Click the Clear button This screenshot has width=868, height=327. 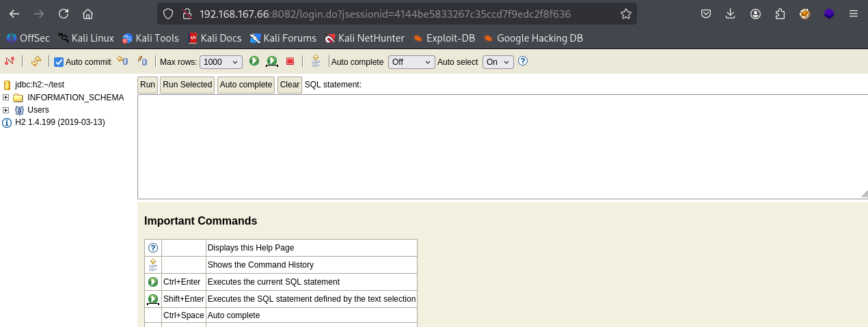(x=289, y=85)
